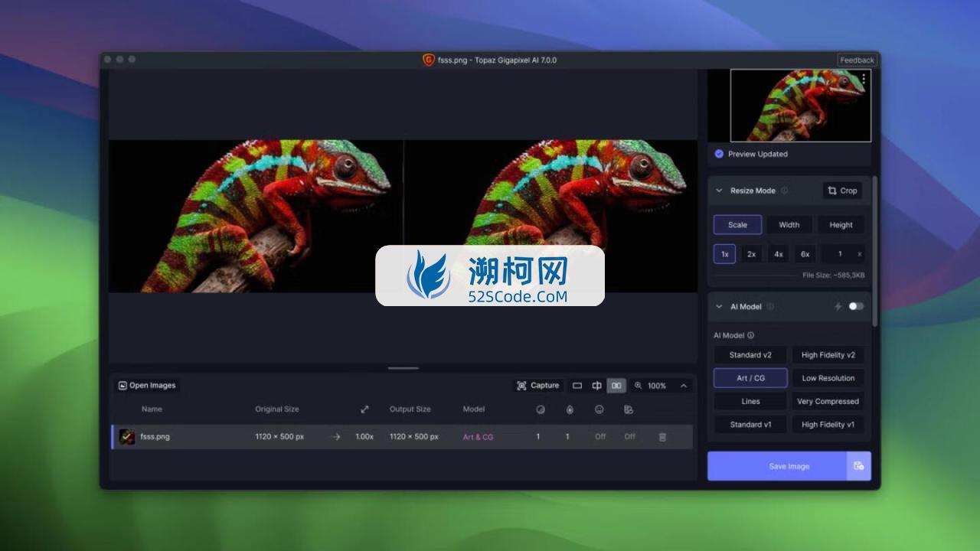
Task: Click the Crop button
Action: [842, 191]
